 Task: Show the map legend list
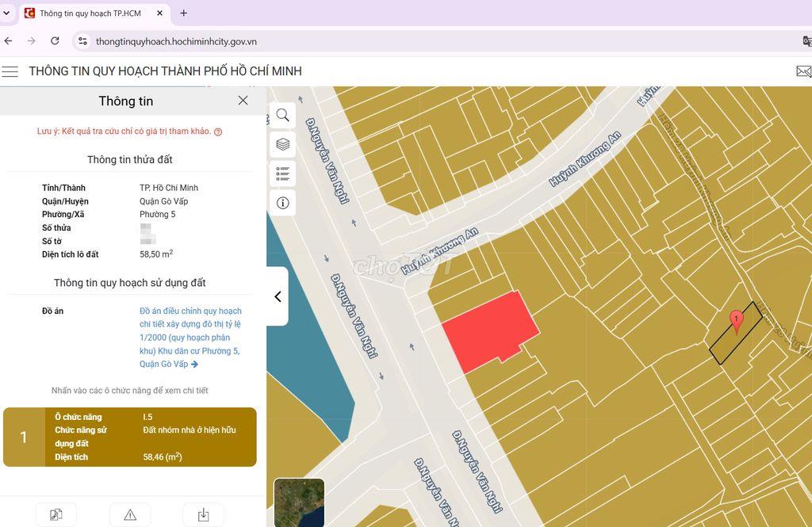283,174
